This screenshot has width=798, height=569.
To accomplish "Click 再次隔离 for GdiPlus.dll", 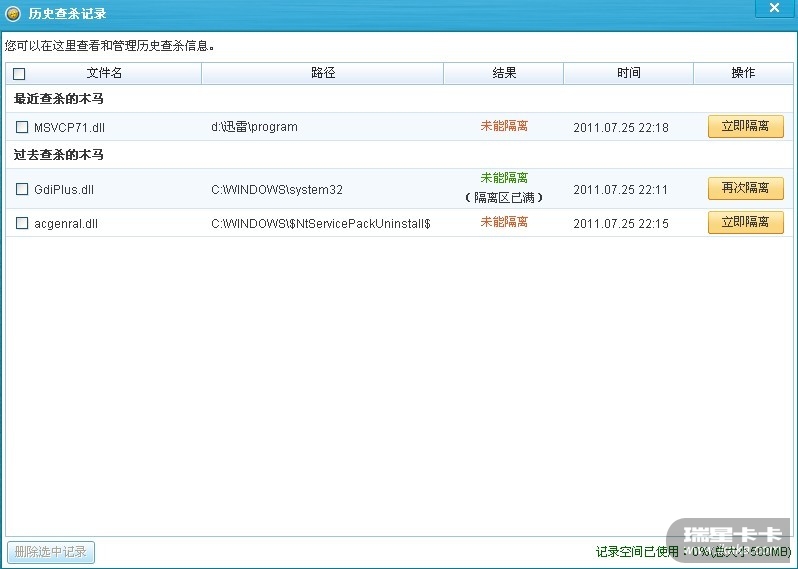I will pyautogui.click(x=746, y=188).
